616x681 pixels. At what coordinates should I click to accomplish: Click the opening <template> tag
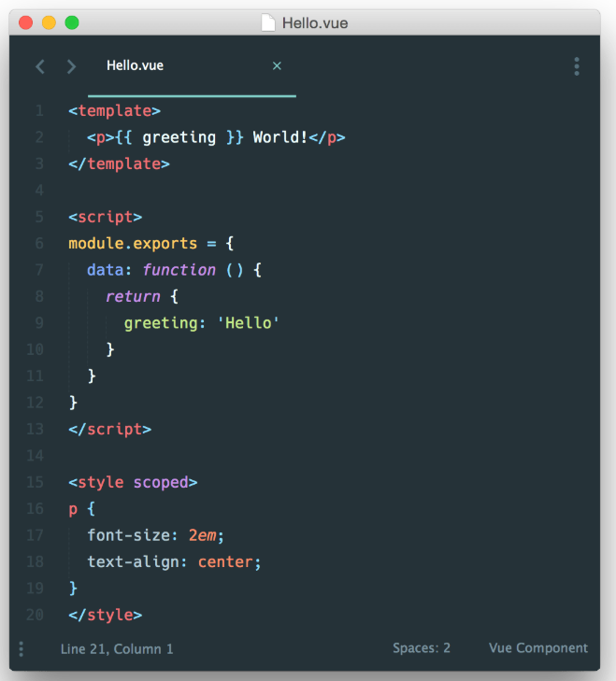tap(115, 111)
